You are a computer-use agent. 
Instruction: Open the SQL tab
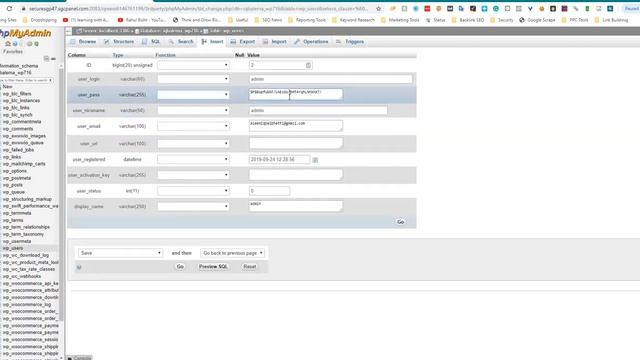(151, 42)
